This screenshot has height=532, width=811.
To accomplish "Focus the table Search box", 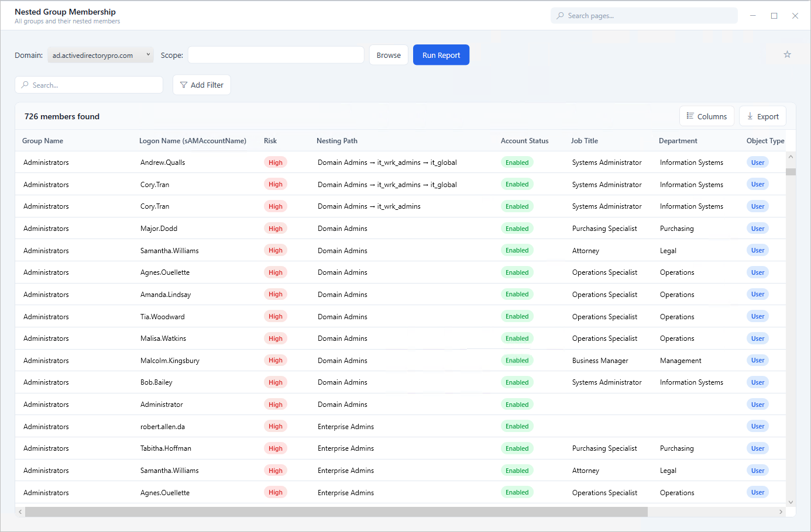I will 89,85.
